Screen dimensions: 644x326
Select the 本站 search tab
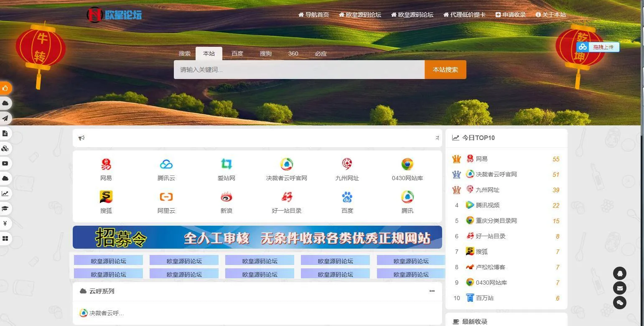(x=209, y=53)
